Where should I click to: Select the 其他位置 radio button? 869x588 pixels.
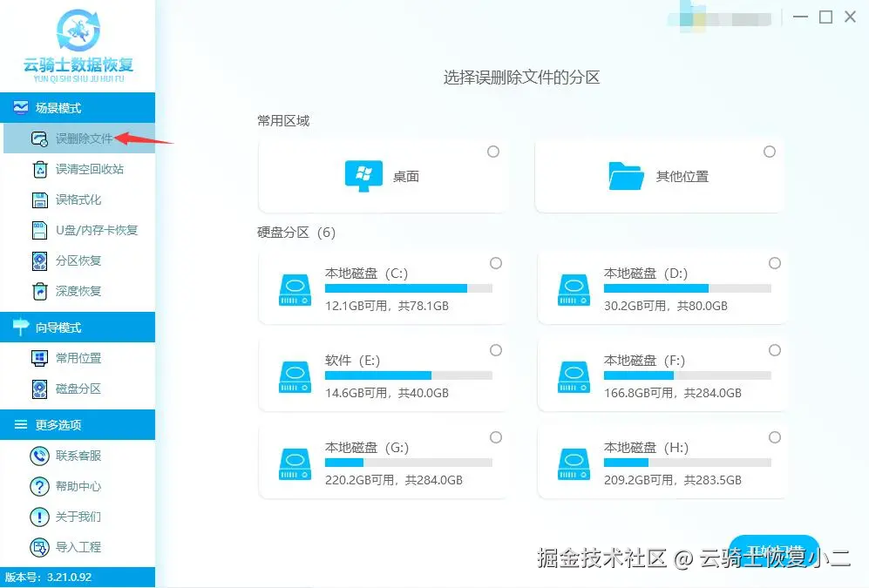[x=770, y=152]
